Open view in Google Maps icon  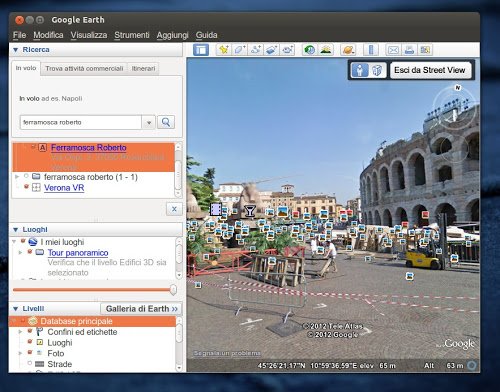point(425,50)
